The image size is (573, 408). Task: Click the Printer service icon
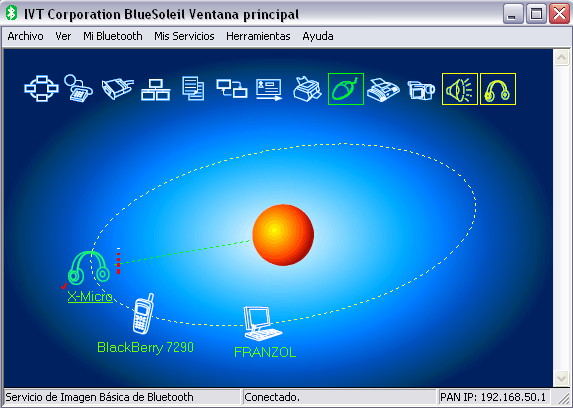pyautogui.click(x=307, y=89)
